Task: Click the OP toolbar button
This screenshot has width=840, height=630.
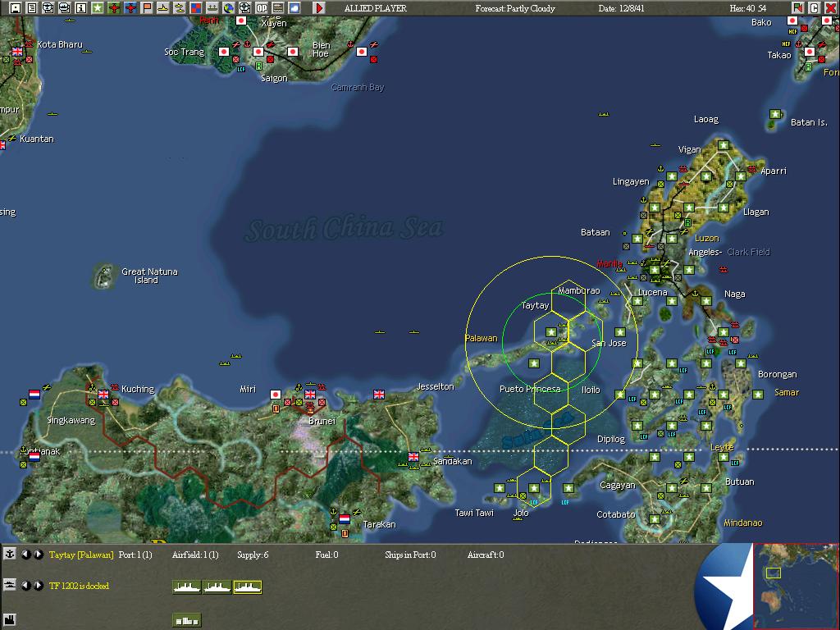Action: [x=262, y=7]
